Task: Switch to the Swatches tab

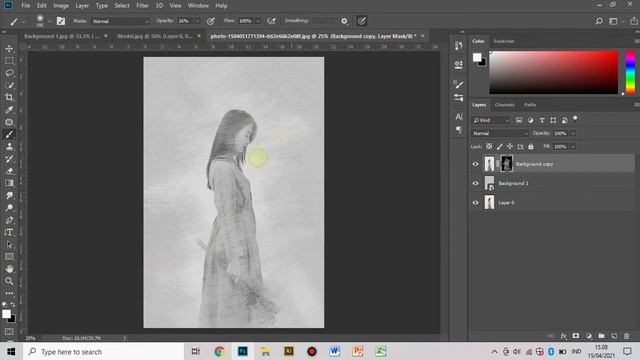Action: click(504, 41)
